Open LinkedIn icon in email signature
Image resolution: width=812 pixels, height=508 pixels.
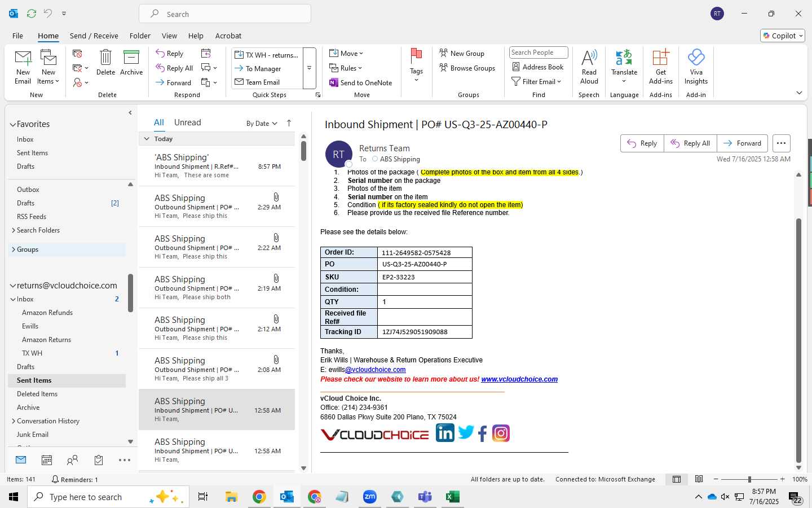[x=445, y=433]
